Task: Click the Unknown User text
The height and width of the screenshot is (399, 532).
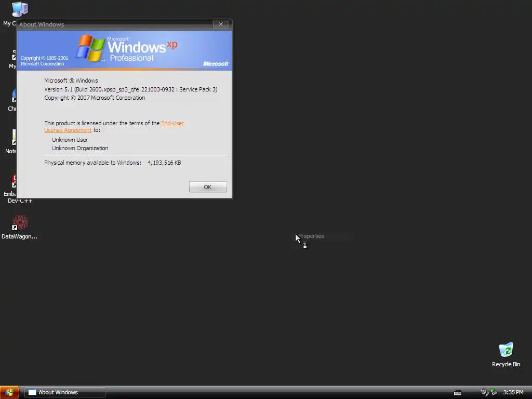Action: tap(70, 140)
